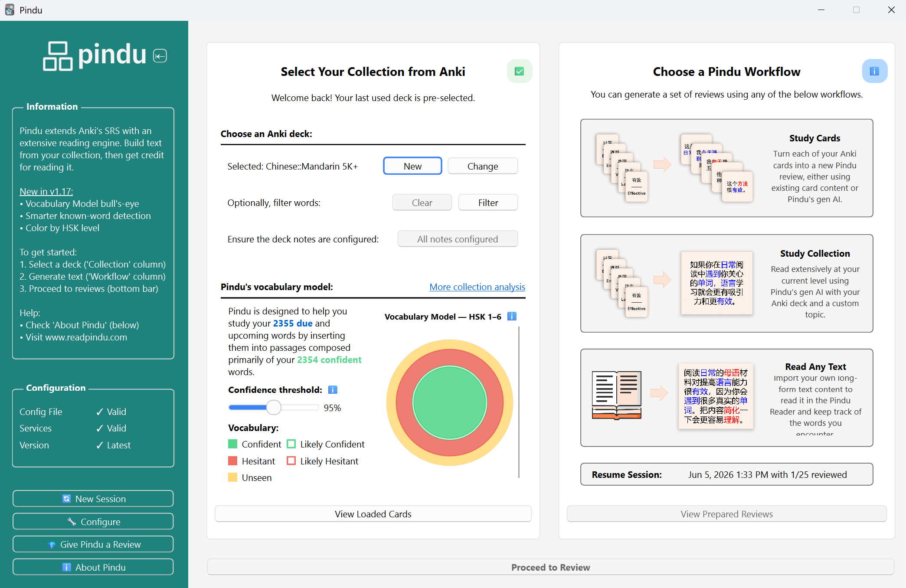Open the Configure button

[x=93, y=522]
